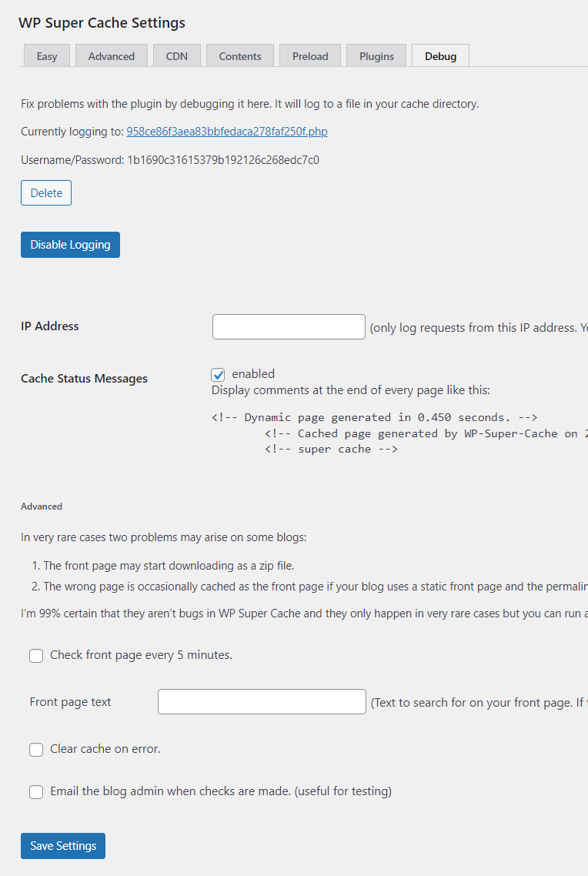Viewport: 588px width, 876px height.
Task: Open the debug log file link
Action: coord(227,132)
